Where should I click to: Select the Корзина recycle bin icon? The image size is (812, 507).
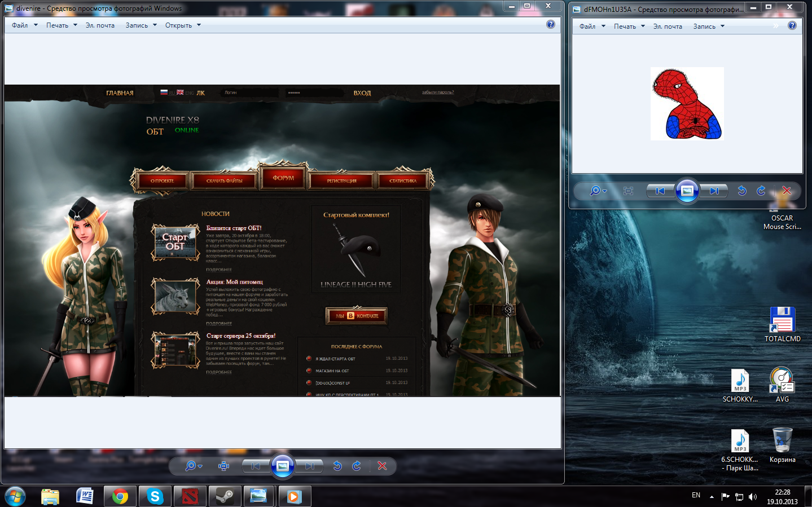tap(783, 445)
